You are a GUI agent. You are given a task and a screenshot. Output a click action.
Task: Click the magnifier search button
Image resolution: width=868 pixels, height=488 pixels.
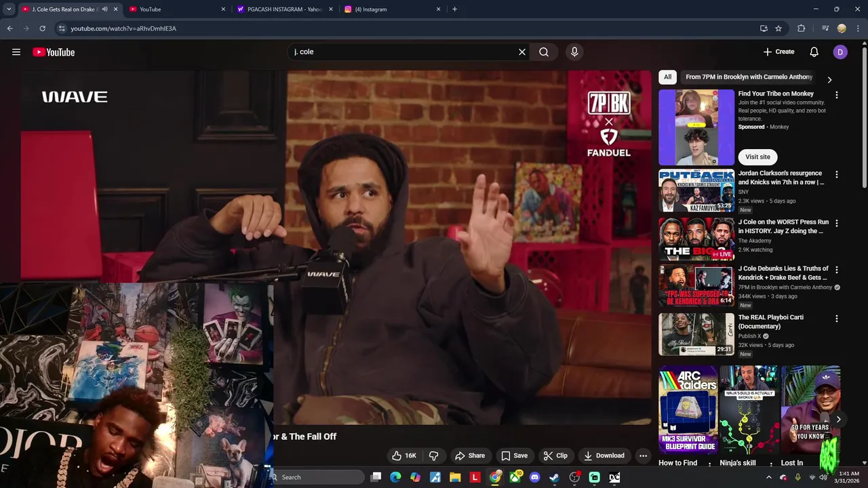[x=544, y=52]
